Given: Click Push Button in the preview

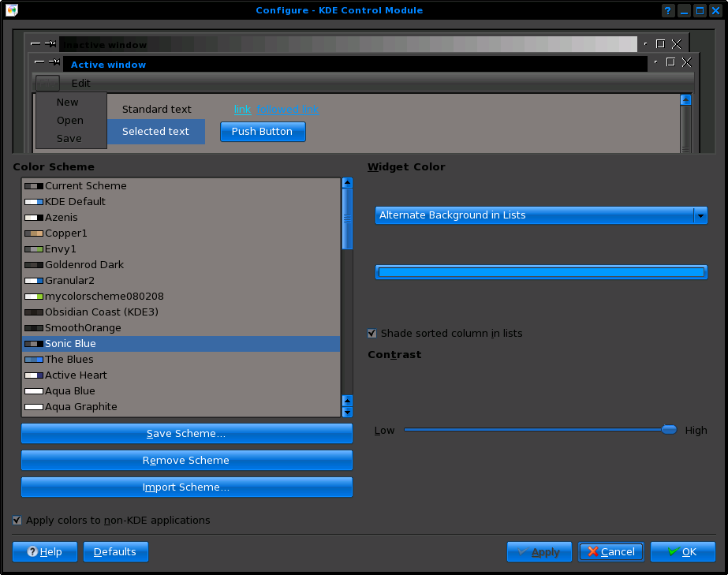Looking at the screenshot, I should (x=263, y=132).
